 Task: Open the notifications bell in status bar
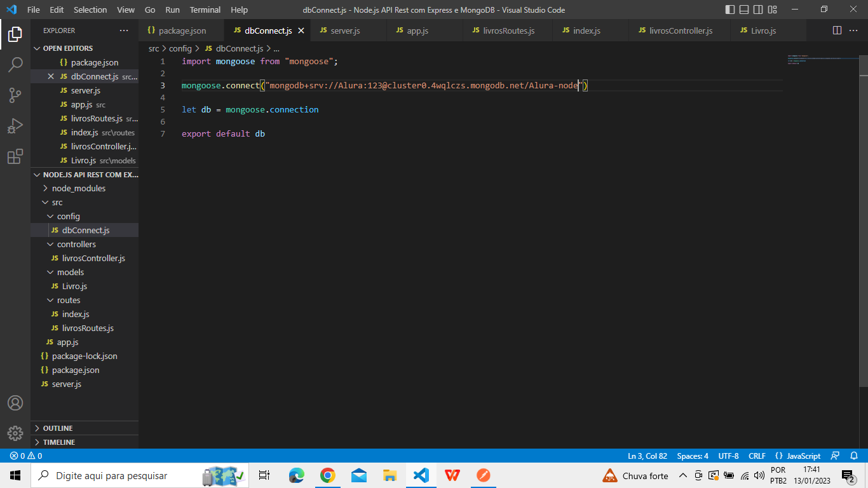click(853, 456)
